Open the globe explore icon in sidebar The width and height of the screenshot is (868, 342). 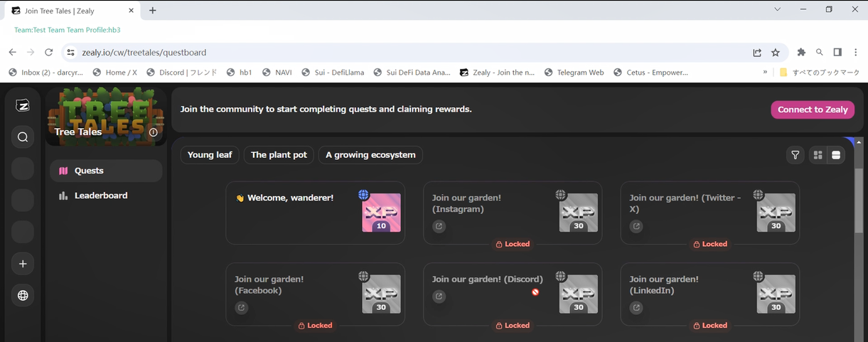(23, 296)
